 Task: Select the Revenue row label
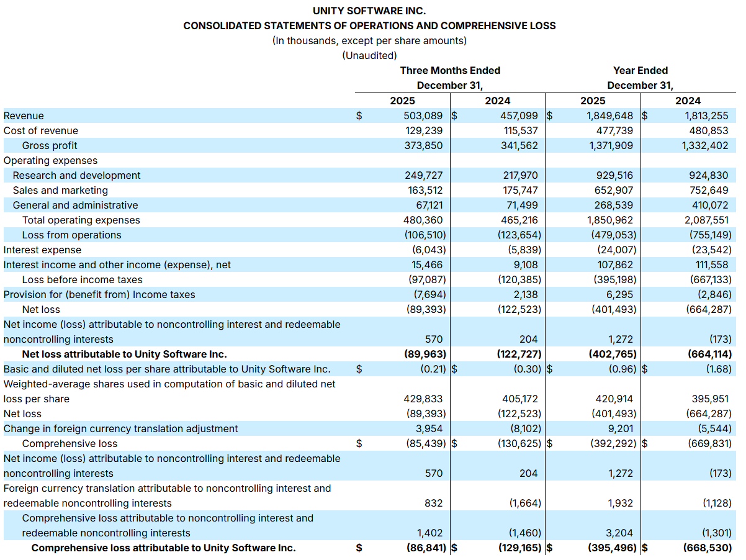coord(24,115)
